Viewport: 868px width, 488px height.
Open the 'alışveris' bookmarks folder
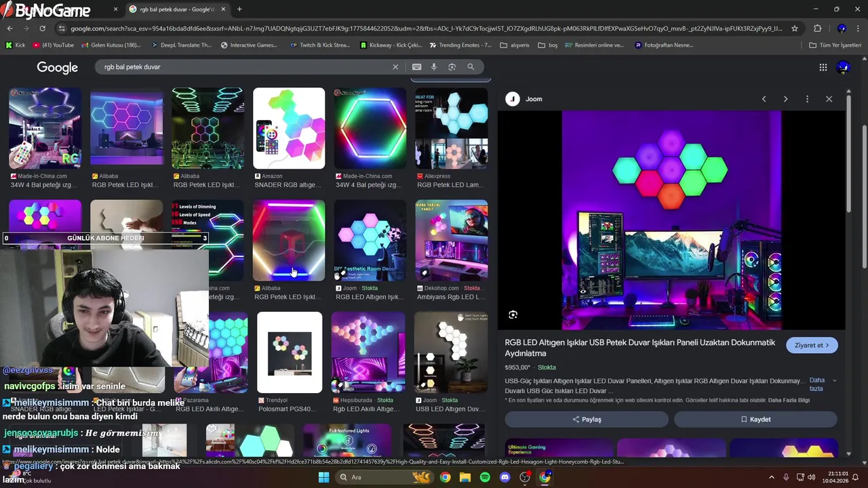[x=515, y=45]
